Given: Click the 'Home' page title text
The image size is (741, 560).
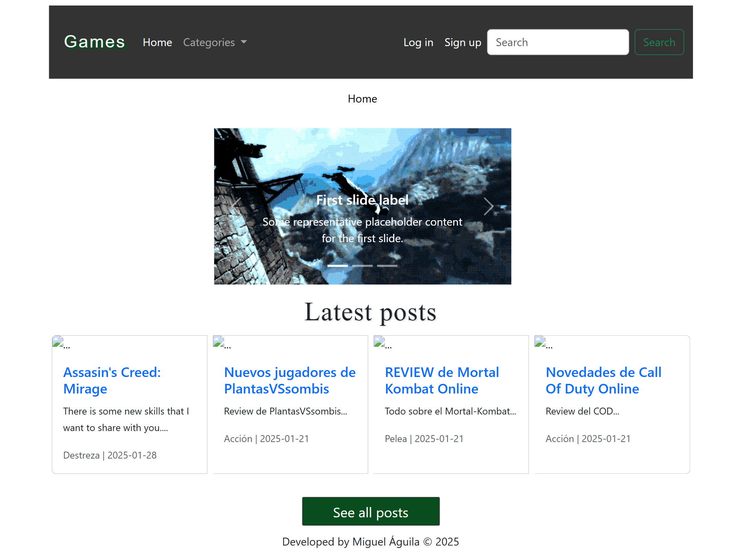Looking at the screenshot, I should [x=362, y=99].
